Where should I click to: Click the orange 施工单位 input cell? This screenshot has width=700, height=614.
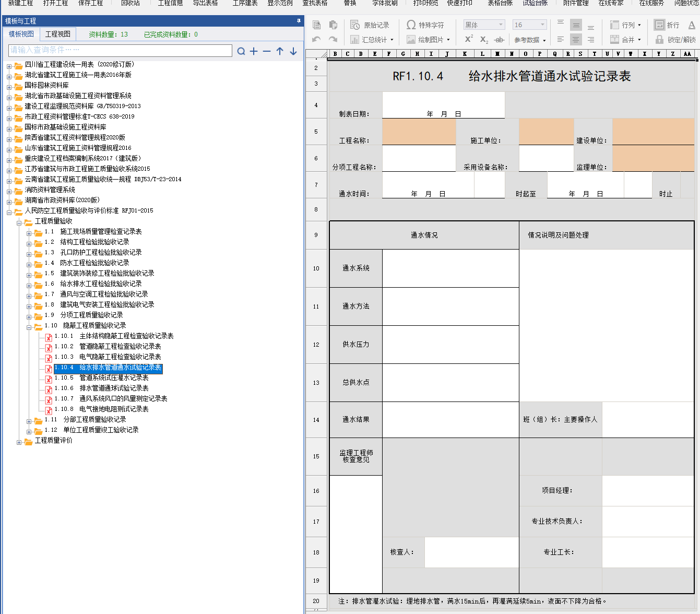(x=546, y=132)
